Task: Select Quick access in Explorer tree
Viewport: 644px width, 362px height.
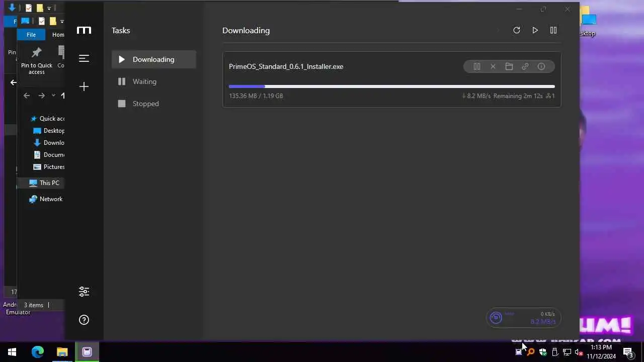Action: point(47,119)
